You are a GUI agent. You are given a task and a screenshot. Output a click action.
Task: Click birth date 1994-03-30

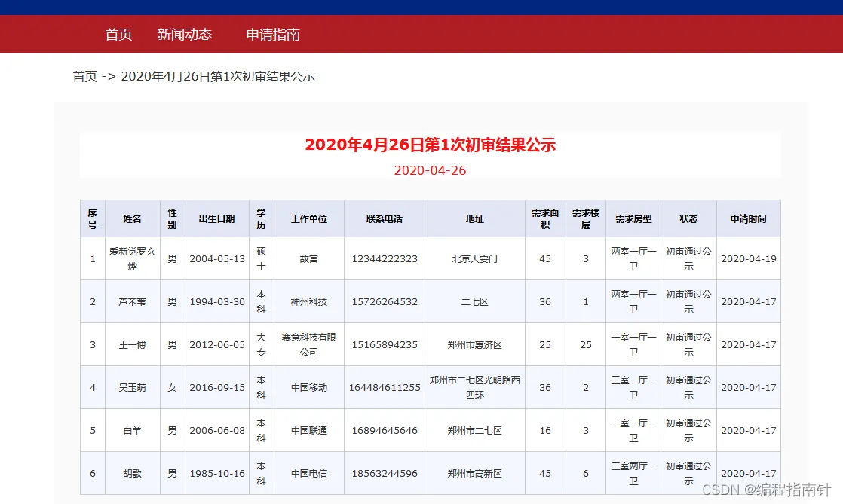coord(217,301)
